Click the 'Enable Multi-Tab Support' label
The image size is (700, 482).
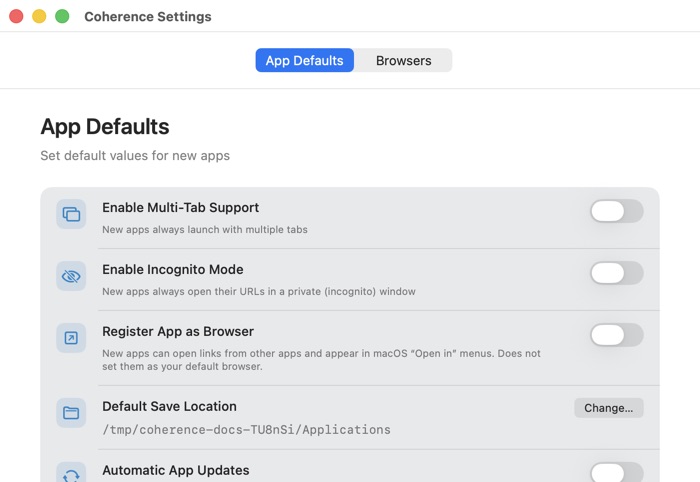[x=180, y=208]
